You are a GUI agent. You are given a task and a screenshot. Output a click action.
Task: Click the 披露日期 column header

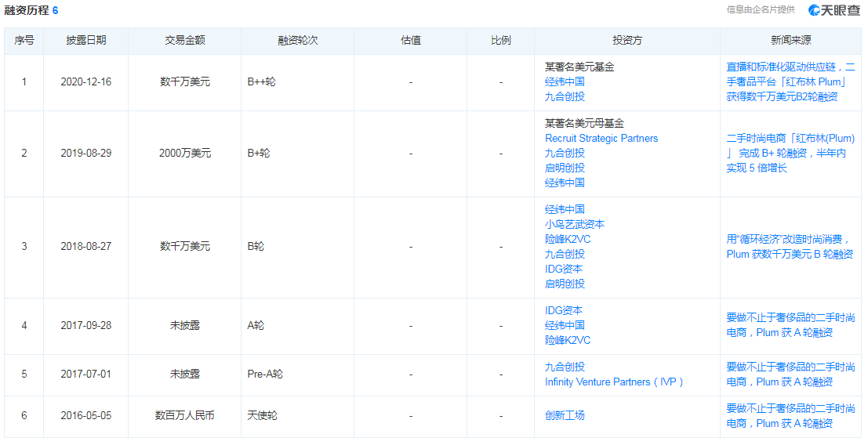[x=85, y=41]
